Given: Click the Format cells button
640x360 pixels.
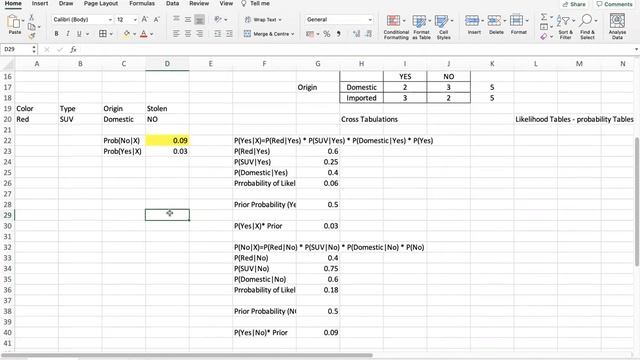Looking at the screenshot, I should tap(518, 25).
